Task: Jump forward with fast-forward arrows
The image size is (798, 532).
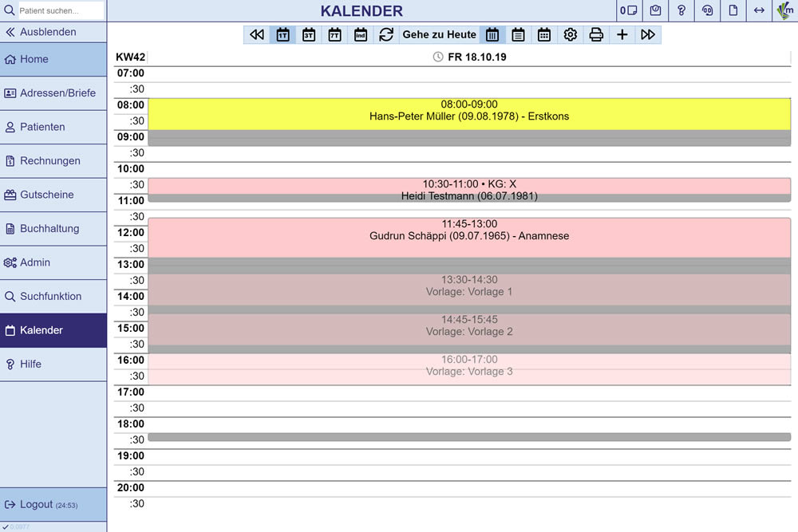Action: click(648, 35)
